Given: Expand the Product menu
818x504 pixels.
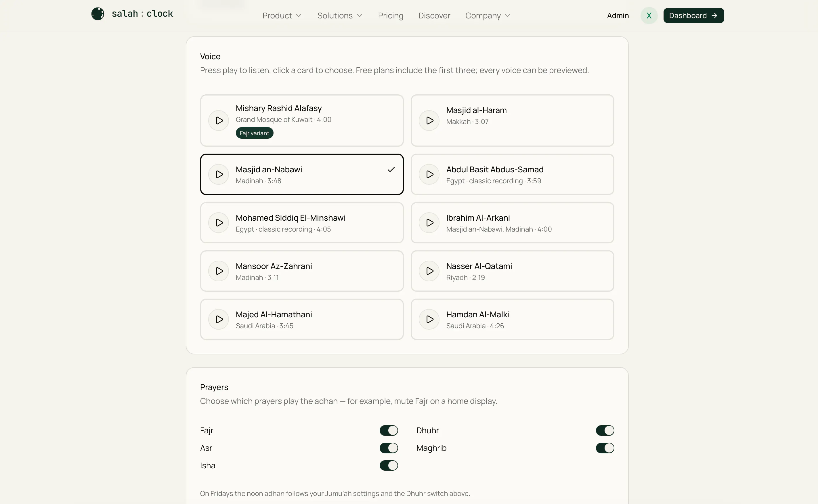Looking at the screenshot, I should click(x=282, y=16).
